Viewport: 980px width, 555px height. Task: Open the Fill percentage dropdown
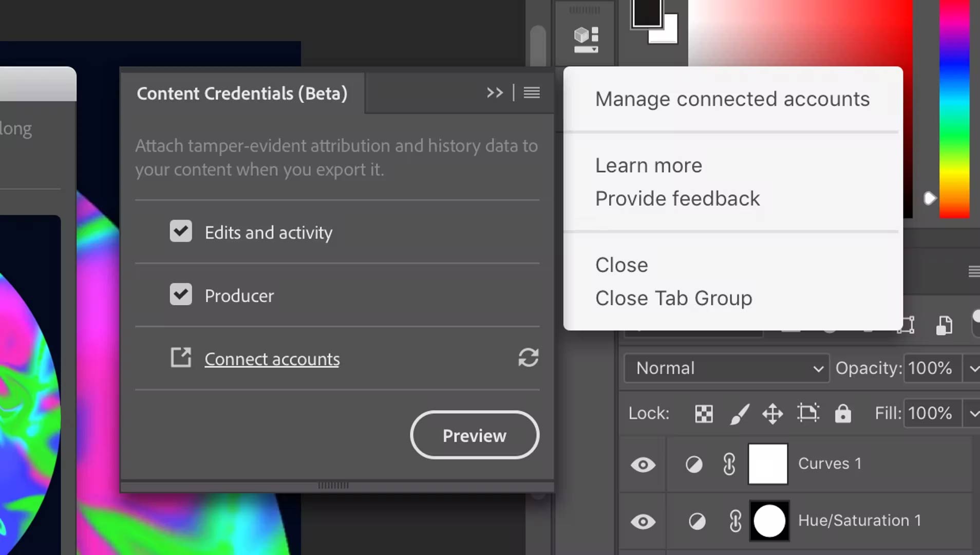973,414
